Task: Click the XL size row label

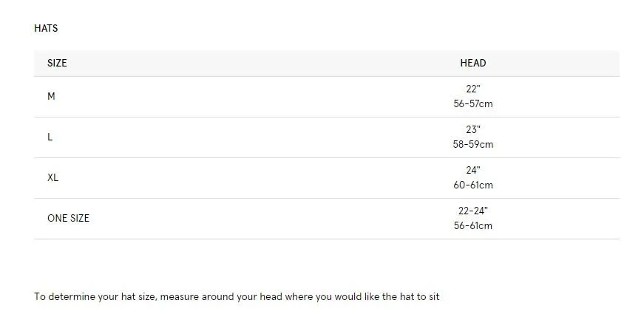Action: pyautogui.click(x=52, y=177)
